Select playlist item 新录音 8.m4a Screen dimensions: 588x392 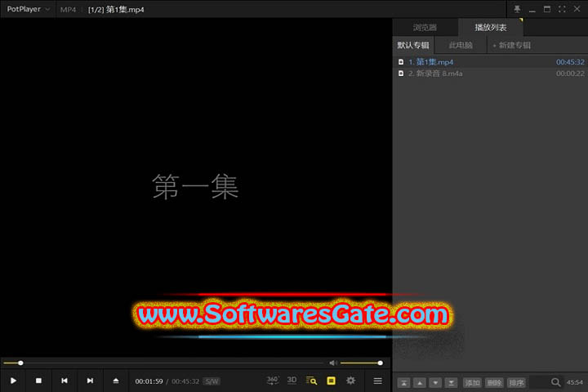490,73
